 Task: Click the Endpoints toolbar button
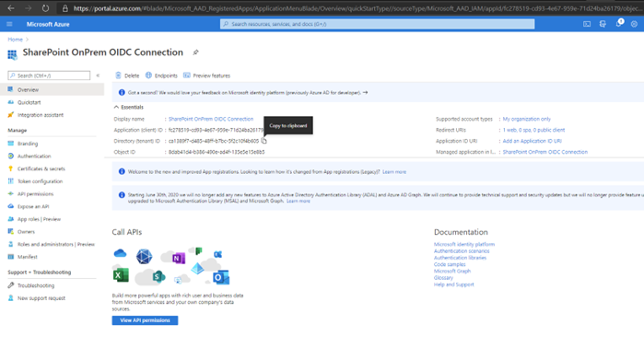point(161,75)
